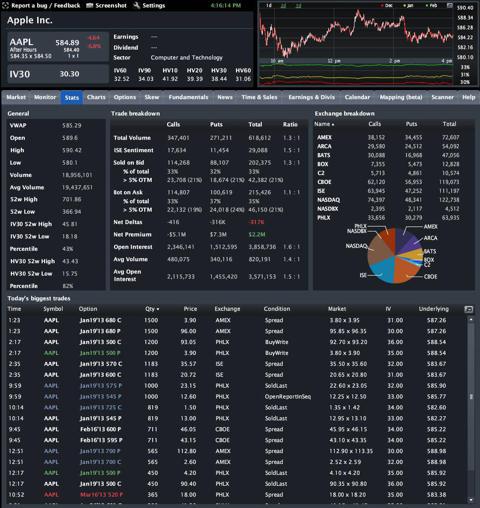Click the trades list scroll-up arrow
This screenshot has height=508, width=480.
[471, 320]
